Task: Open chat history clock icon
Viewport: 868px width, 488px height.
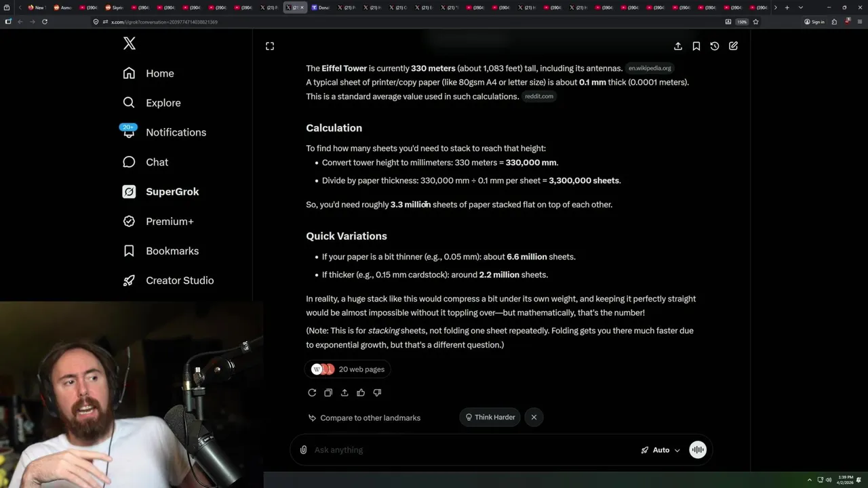Action: pyautogui.click(x=715, y=46)
